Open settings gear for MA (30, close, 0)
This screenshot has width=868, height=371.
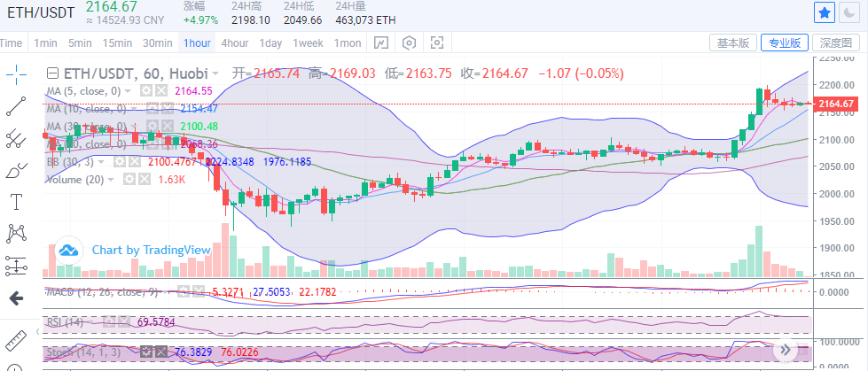tap(152, 127)
